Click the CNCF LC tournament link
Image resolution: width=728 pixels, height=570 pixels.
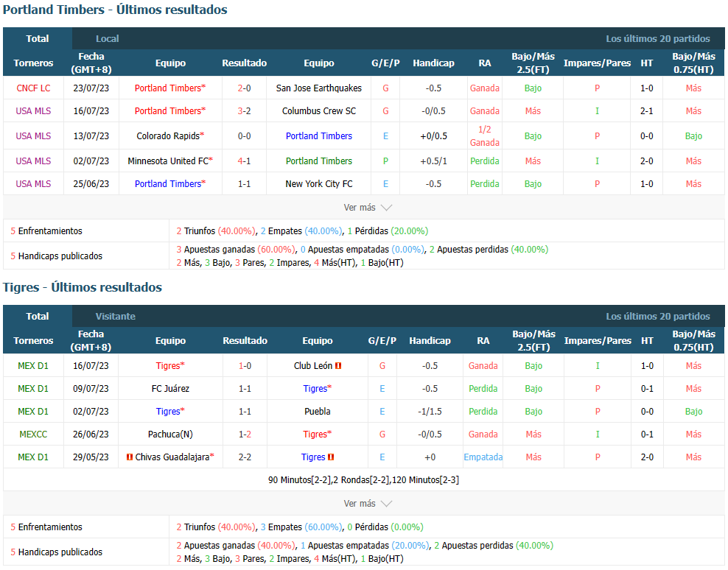(x=33, y=88)
